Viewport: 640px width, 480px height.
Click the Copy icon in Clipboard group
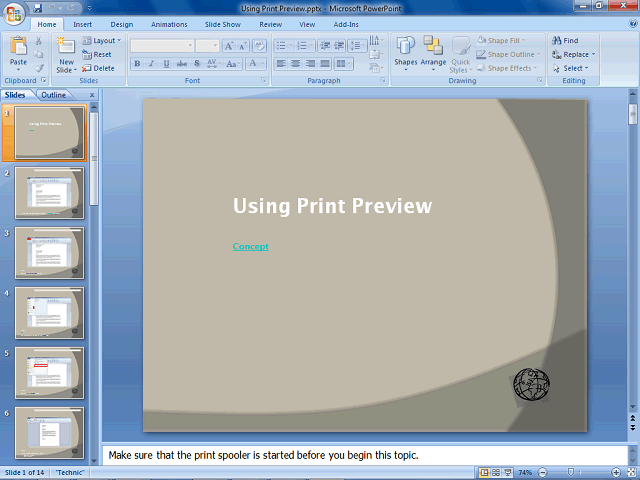click(x=38, y=54)
